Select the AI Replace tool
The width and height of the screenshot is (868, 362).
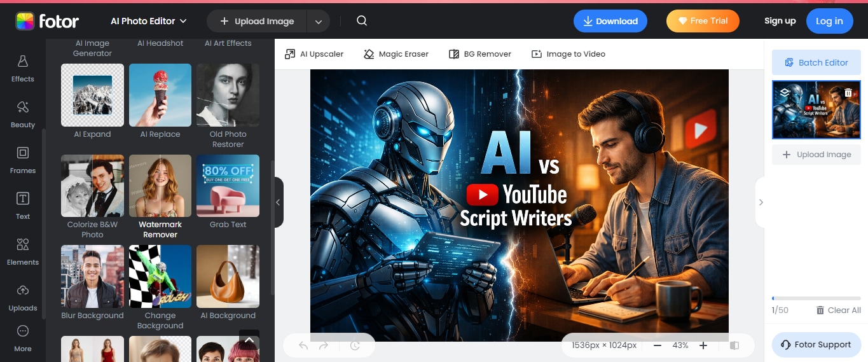pos(160,101)
